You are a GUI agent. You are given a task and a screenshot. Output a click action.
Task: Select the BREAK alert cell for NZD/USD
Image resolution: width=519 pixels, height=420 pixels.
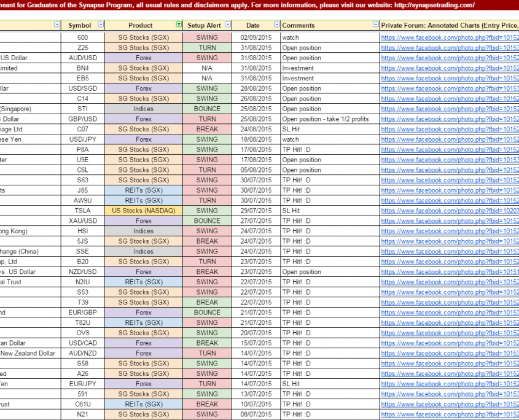[x=207, y=271]
